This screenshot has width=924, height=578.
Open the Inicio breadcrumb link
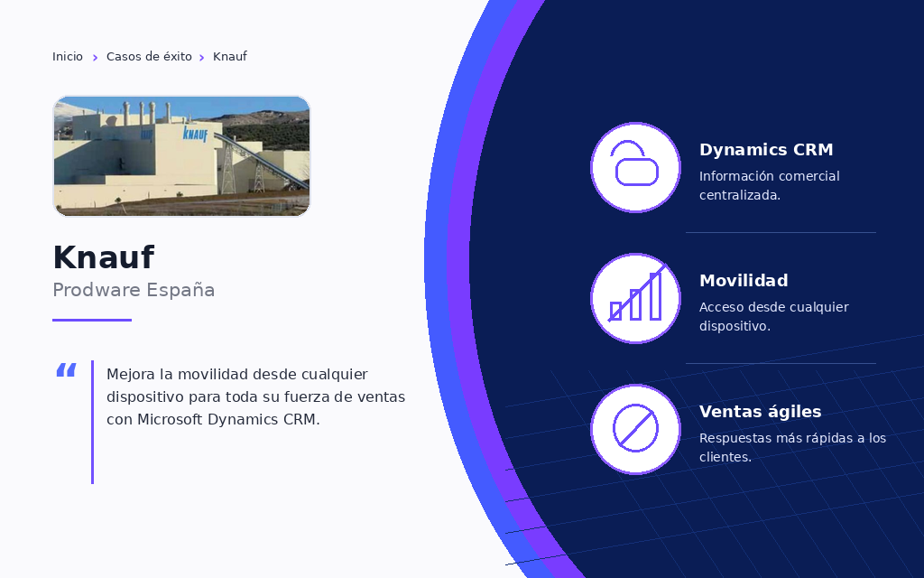pyautogui.click(x=67, y=57)
